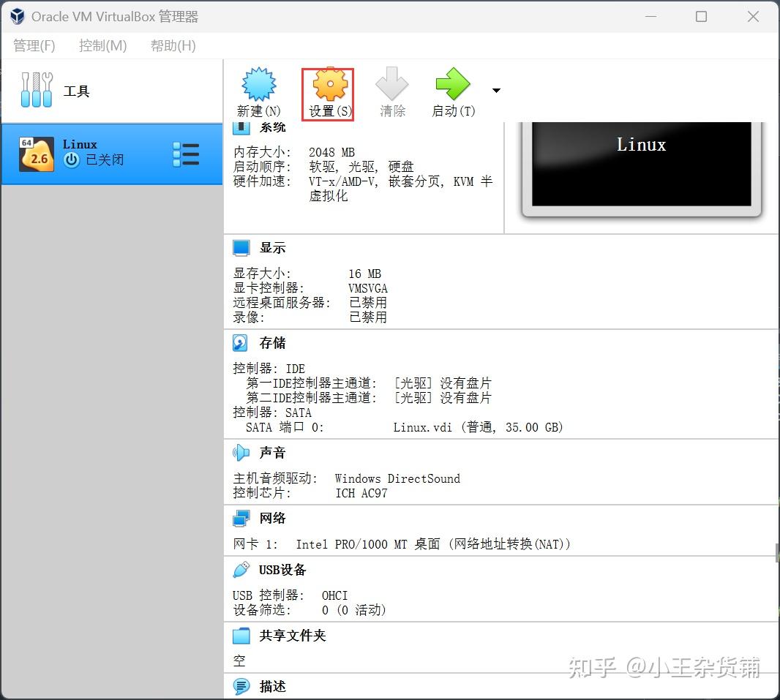
Task: Select the 启动(T) start arrow icon
Action: [451, 86]
